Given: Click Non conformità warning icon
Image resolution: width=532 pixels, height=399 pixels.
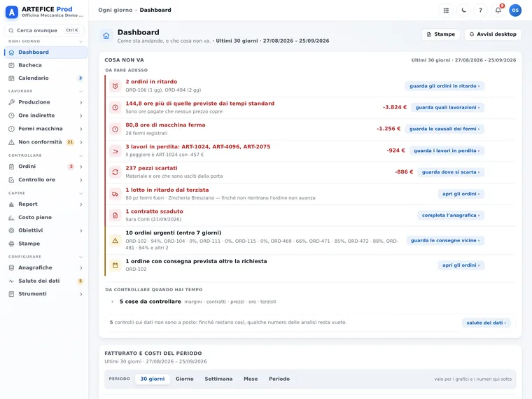Looking at the screenshot, I should [x=11, y=142].
